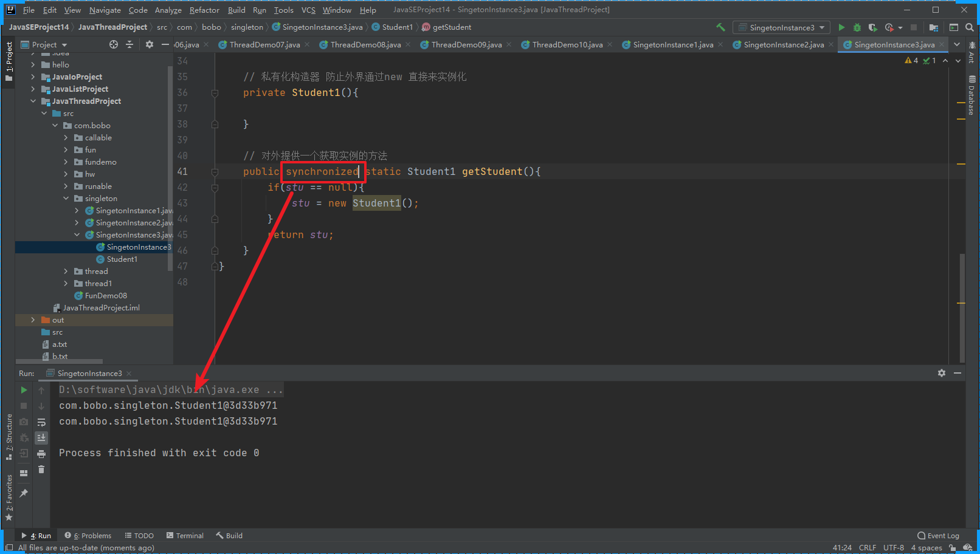The image size is (980, 554).
Task: Open the Event Log
Action: [938, 536]
